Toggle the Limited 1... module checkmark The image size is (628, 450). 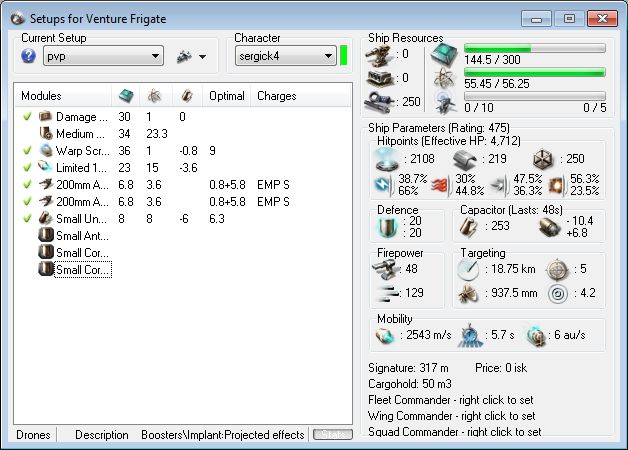pos(27,167)
